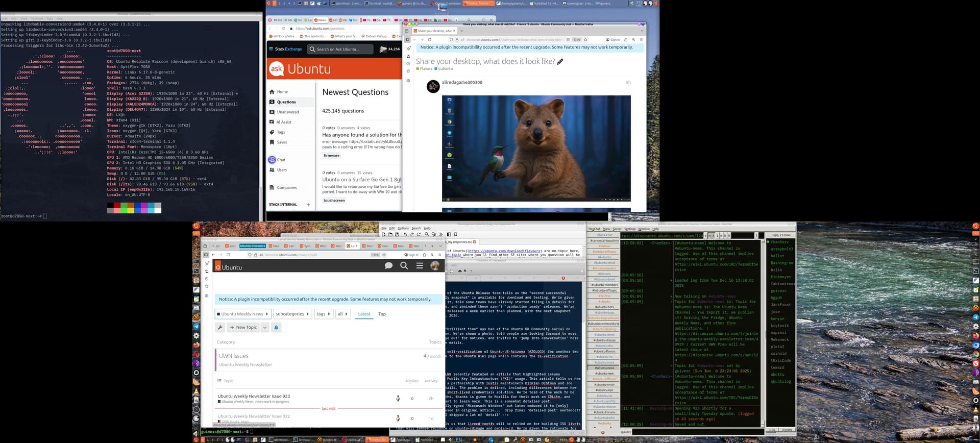This screenshot has height=443, width=980.
Task: Expand the subcategories dropdown
Action: click(x=292, y=314)
